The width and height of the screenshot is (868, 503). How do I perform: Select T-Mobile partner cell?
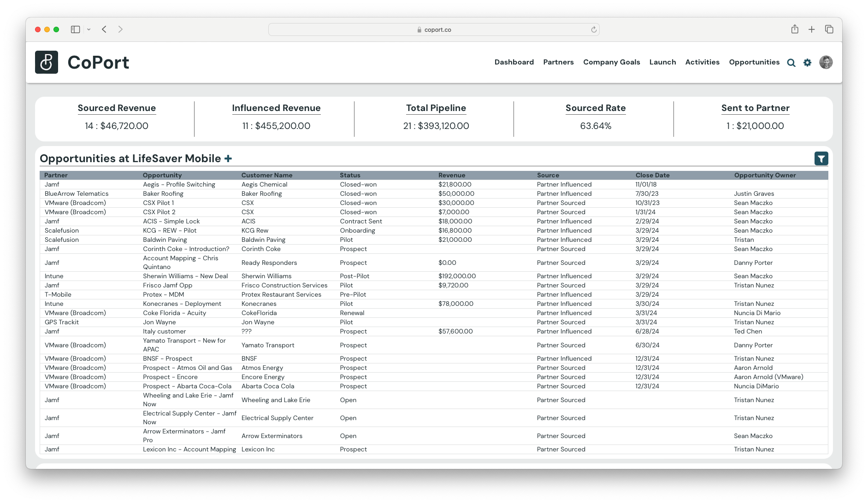[x=58, y=295]
